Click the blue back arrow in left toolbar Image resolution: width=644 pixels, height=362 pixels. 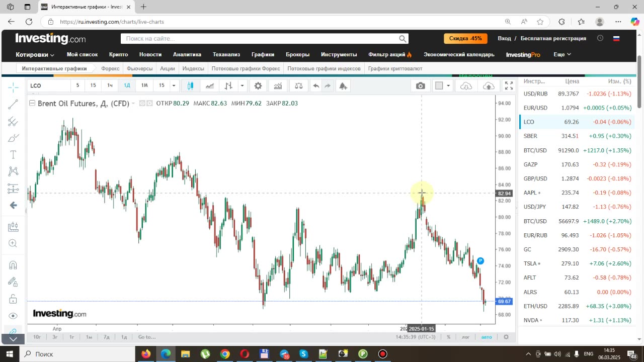(13, 205)
